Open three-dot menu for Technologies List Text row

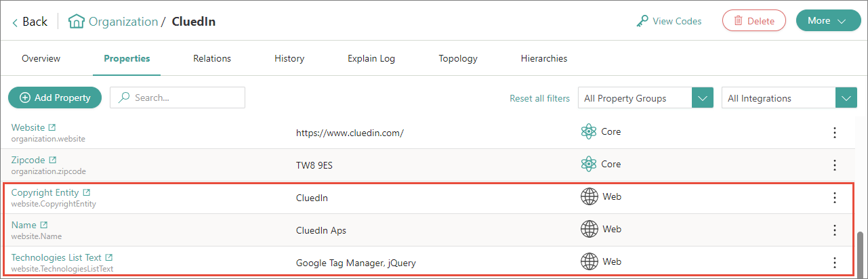(834, 263)
